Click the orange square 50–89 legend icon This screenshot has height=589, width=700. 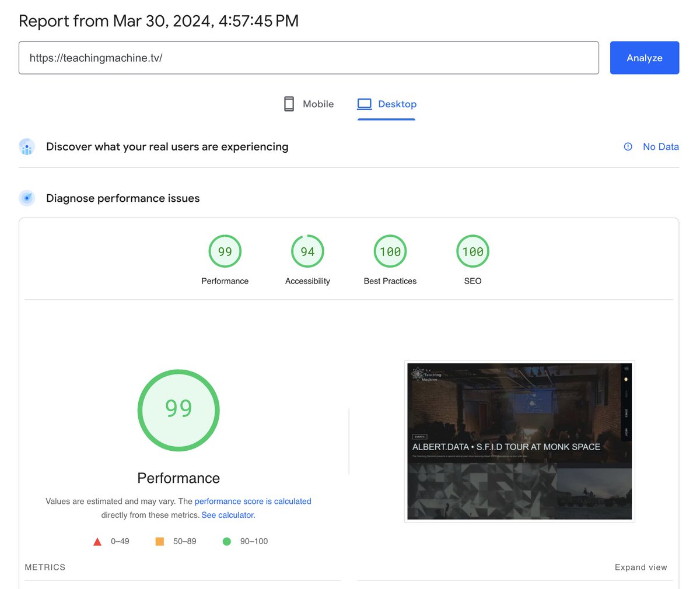[x=160, y=542]
